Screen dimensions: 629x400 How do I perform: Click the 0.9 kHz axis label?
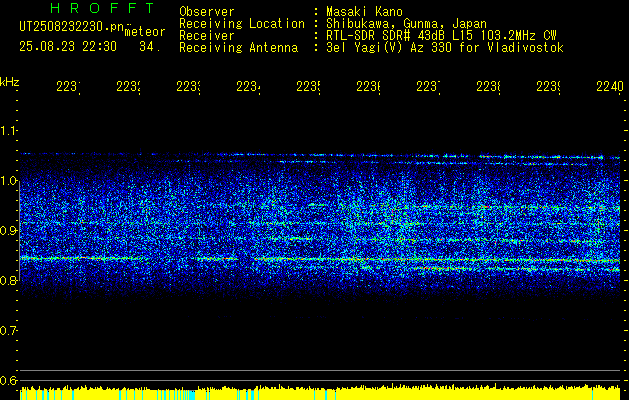coord(8,230)
